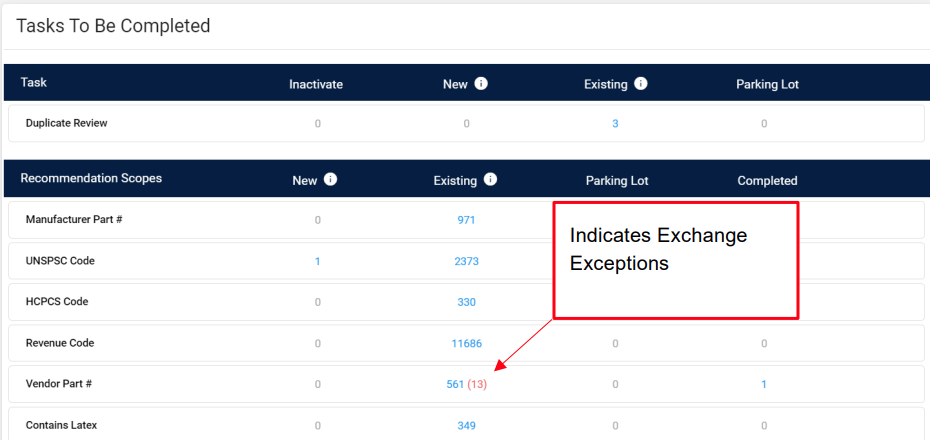Viewport: 930px width, 440px height.
Task: Select the HCPCS Code scope label
Action: pos(57,302)
